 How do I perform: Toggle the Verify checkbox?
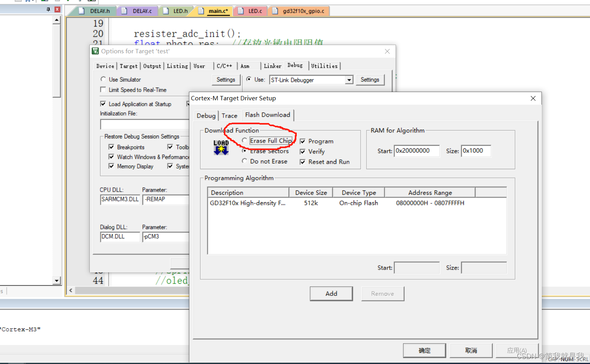click(x=303, y=152)
